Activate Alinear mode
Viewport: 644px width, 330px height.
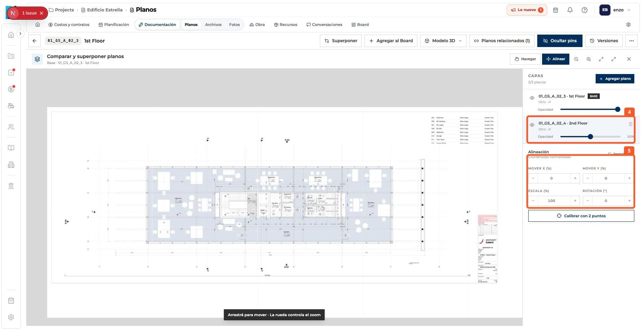coord(556,59)
